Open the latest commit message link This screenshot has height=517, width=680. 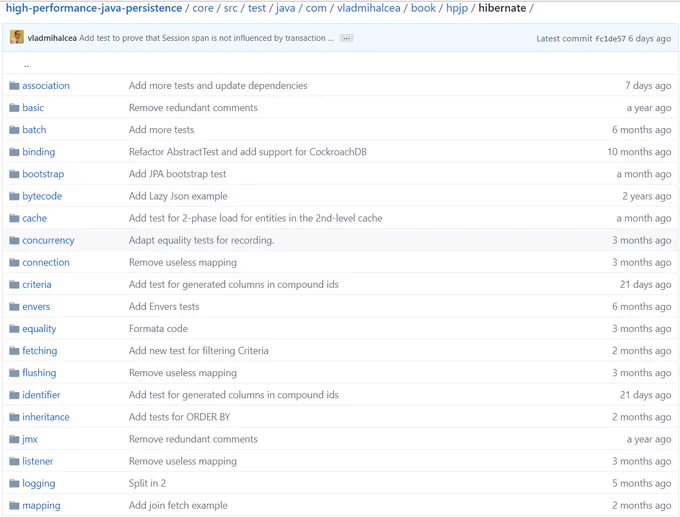[206, 38]
